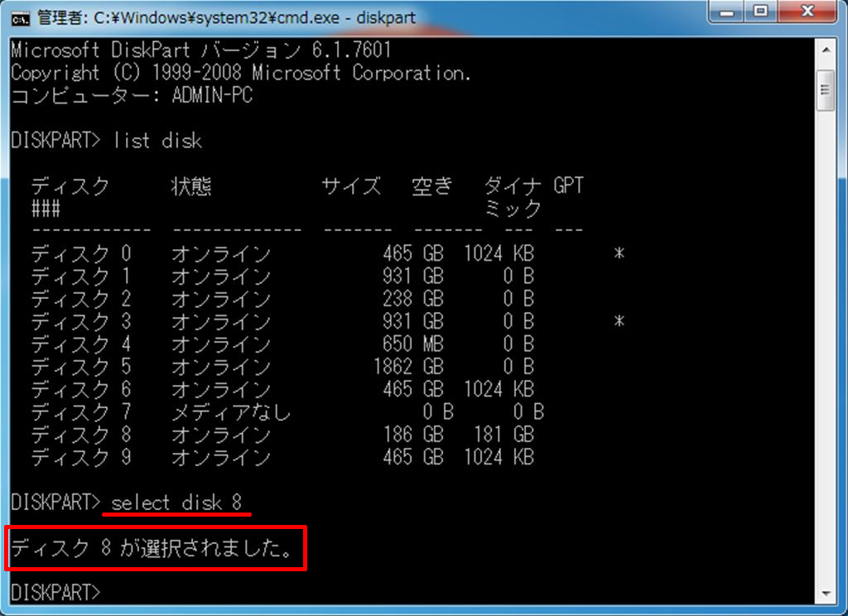Click the scrollbar track below the thumb
848x616 pixels.
point(826,346)
